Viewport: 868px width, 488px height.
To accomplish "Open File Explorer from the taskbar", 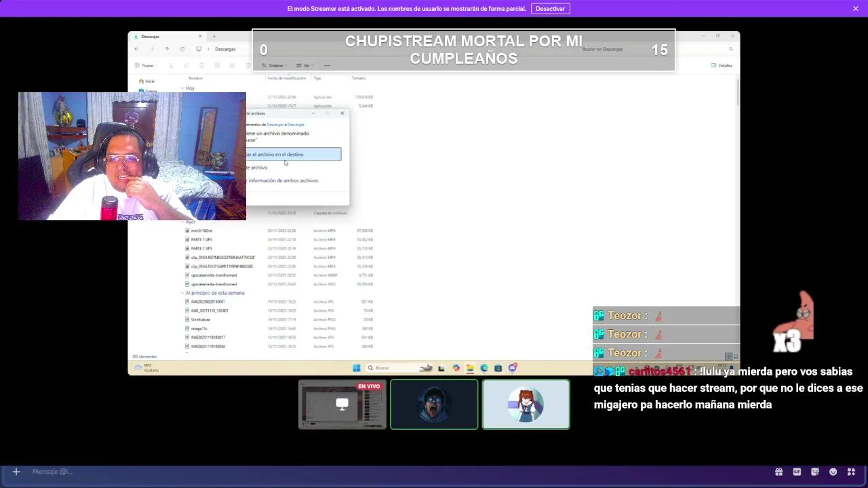I will (x=470, y=368).
